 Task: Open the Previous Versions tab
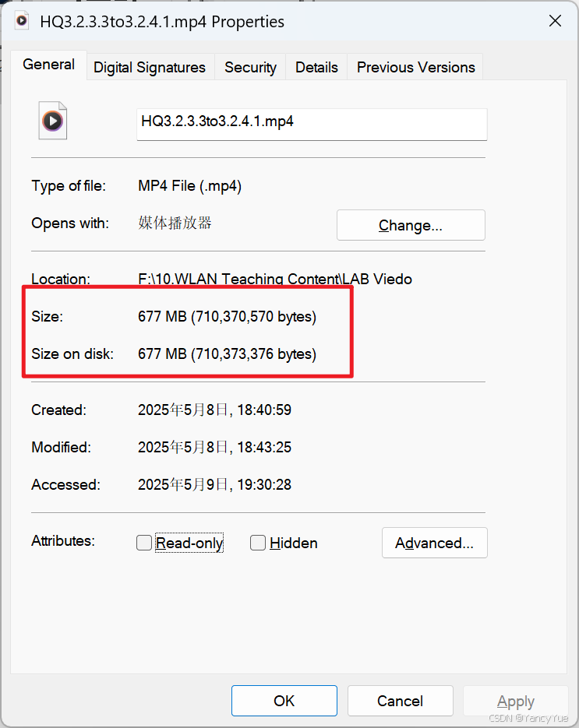416,67
